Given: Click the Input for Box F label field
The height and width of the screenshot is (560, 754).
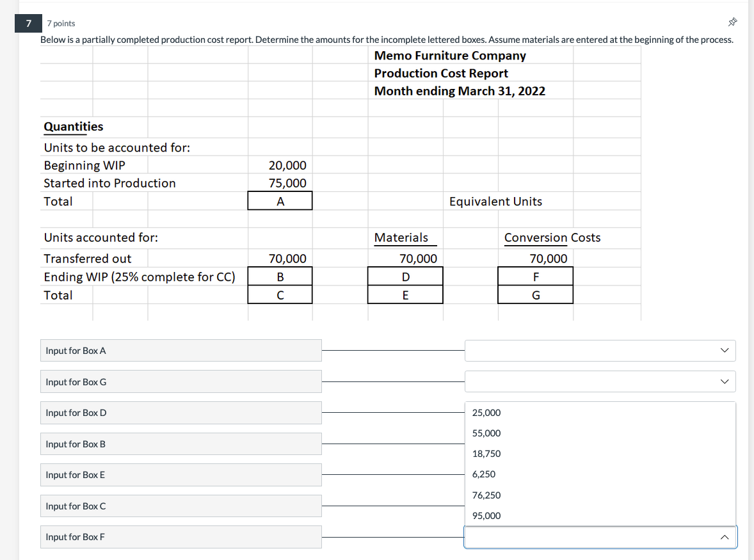Looking at the screenshot, I should coord(181,537).
